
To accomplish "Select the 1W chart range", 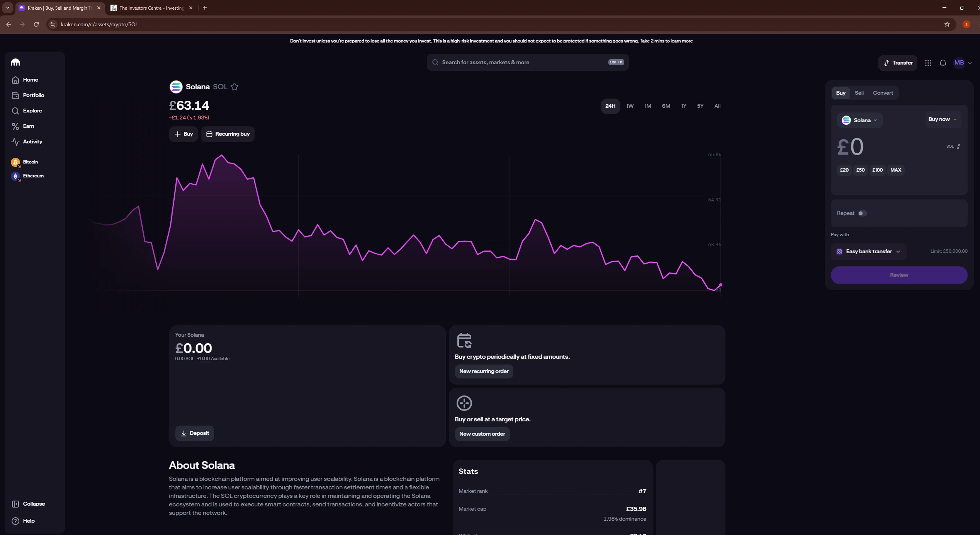I will [x=630, y=106].
